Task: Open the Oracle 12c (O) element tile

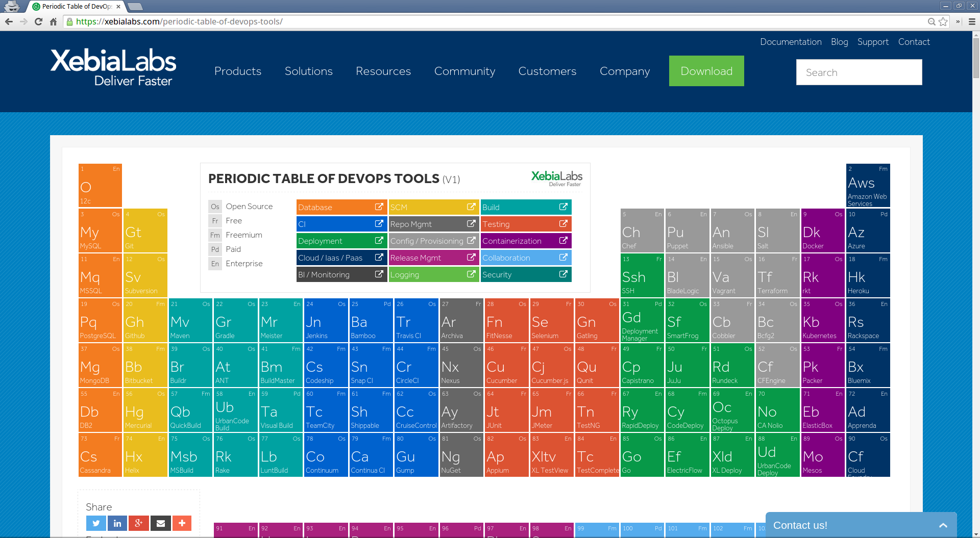Action: [100, 185]
